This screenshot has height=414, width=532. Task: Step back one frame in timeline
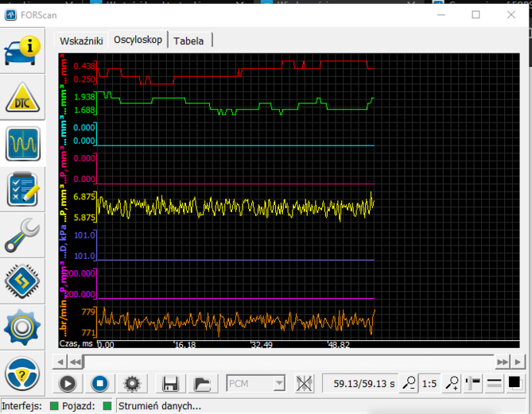coord(60,362)
